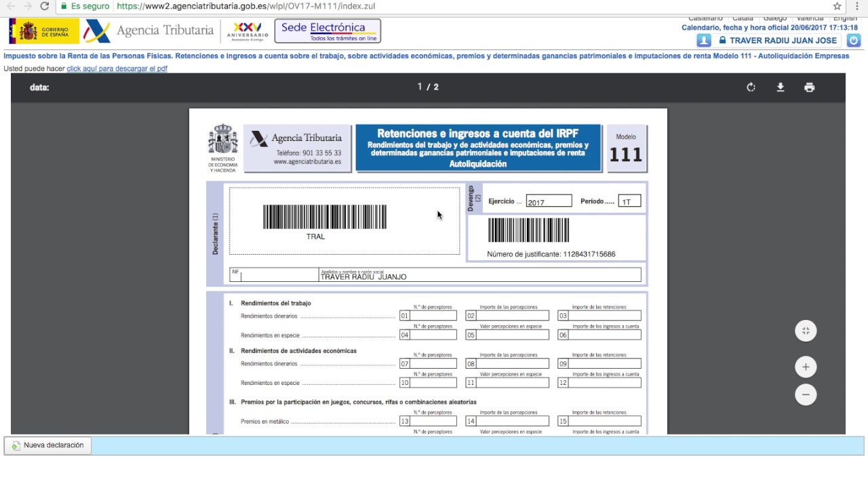Rotate the PDF document clockwise
This screenshot has height=488, width=868.
[751, 87]
